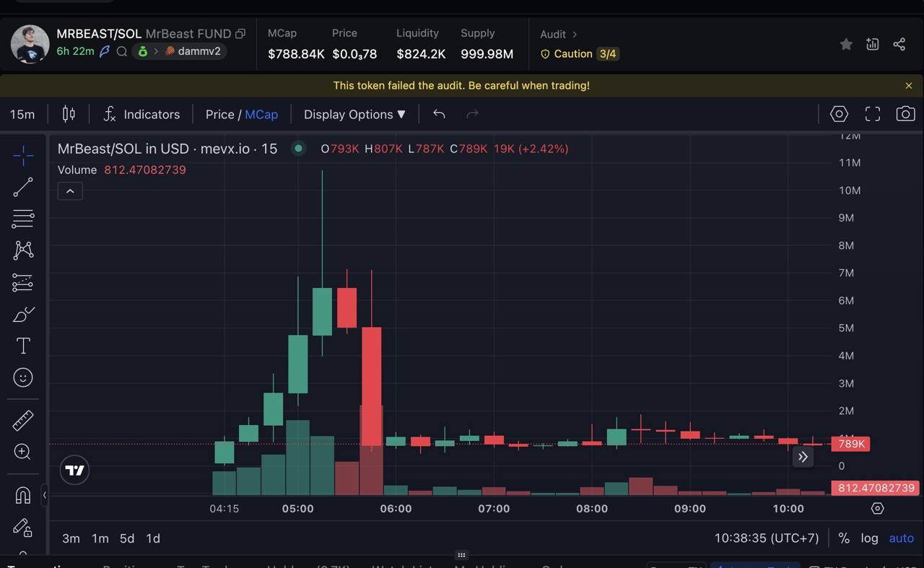The width and height of the screenshot is (924, 568).
Task: Set date range to 5d
Action: tap(127, 538)
